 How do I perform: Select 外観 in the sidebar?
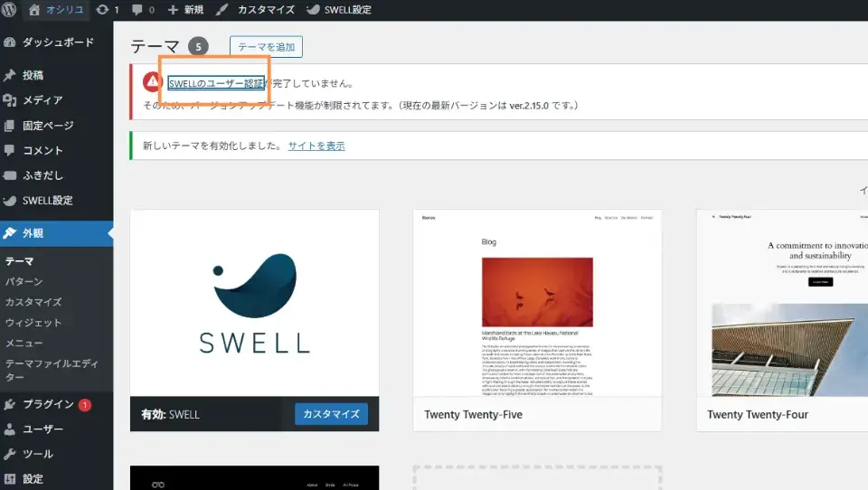click(56, 233)
